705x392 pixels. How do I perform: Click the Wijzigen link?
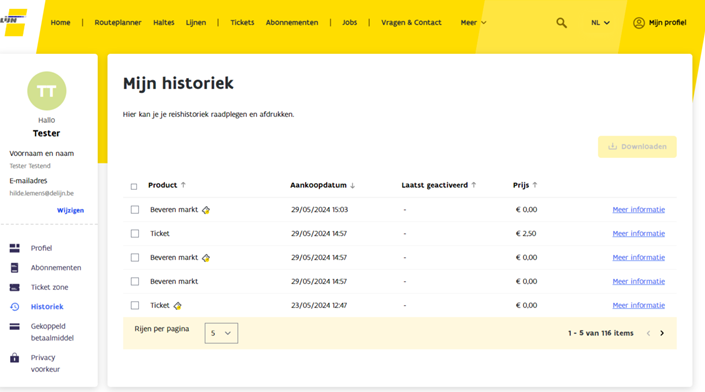pos(71,210)
